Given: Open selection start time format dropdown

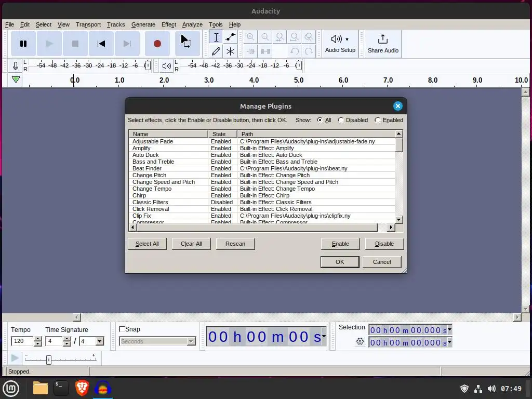Looking at the screenshot, I should [449, 329].
